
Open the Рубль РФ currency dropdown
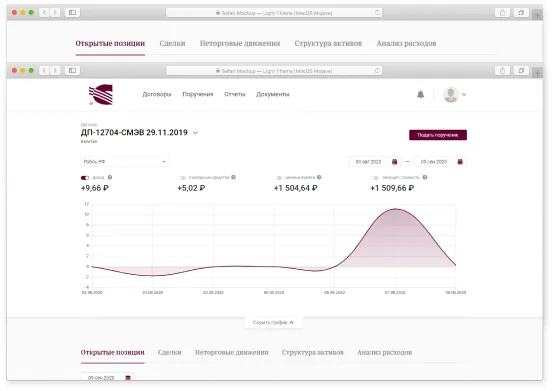click(x=125, y=162)
